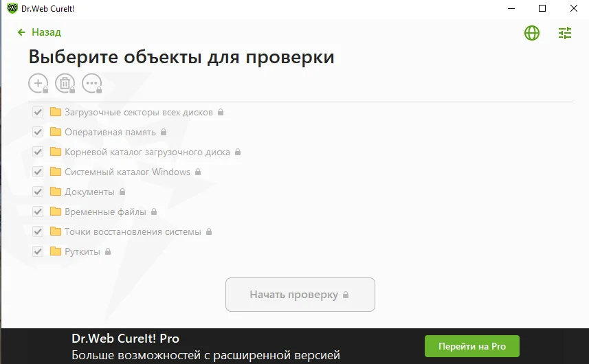Click the Dr.Web CureIt! Pro banner title
Image resolution: width=589 pixels, height=364 pixels.
pyautogui.click(x=126, y=339)
